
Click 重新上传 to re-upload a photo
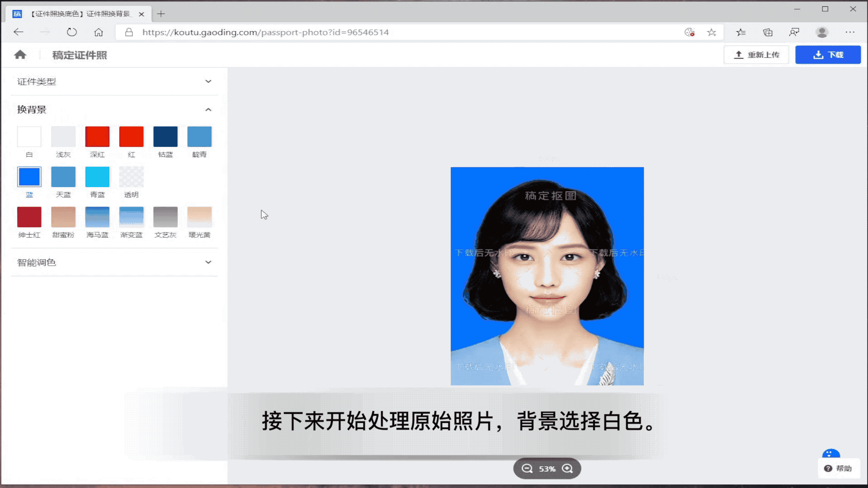tap(756, 55)
